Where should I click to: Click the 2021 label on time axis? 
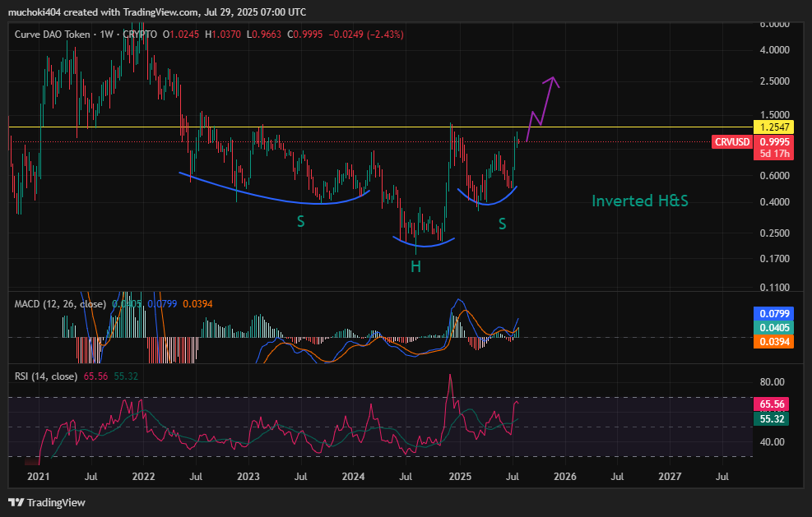pyautogui.click(x=39, y=476)
